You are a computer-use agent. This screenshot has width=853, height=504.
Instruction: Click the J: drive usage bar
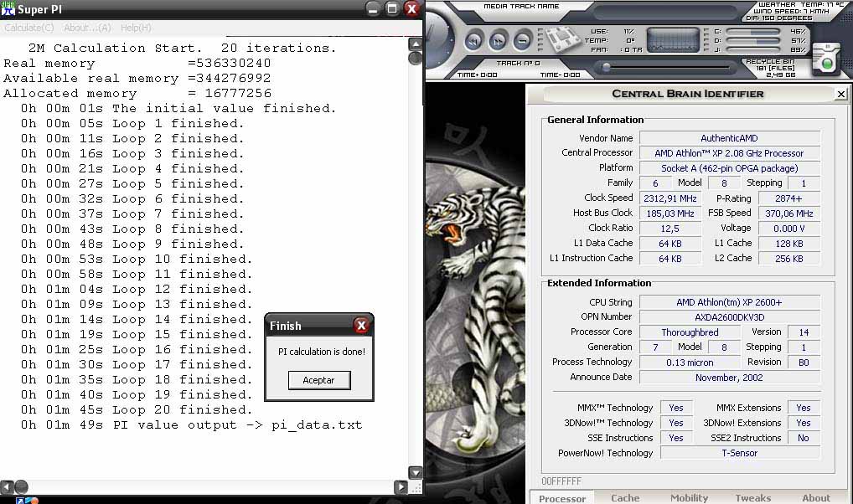click(753, 49)
